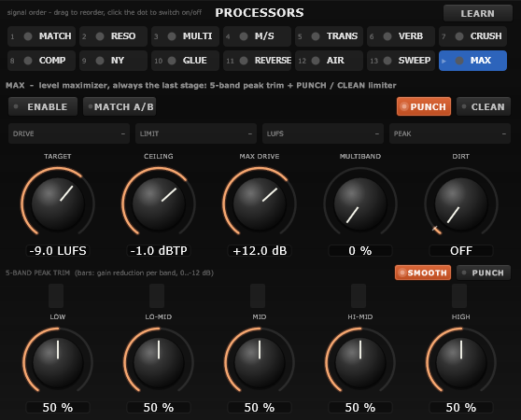Toggle MATCH A/B comparison

click(120, 106)
